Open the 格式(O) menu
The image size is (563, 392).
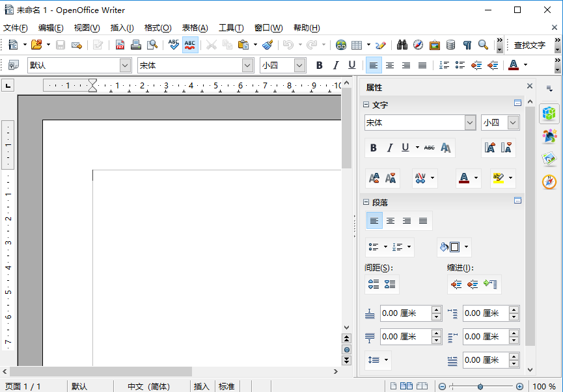[x=158, y=28]
